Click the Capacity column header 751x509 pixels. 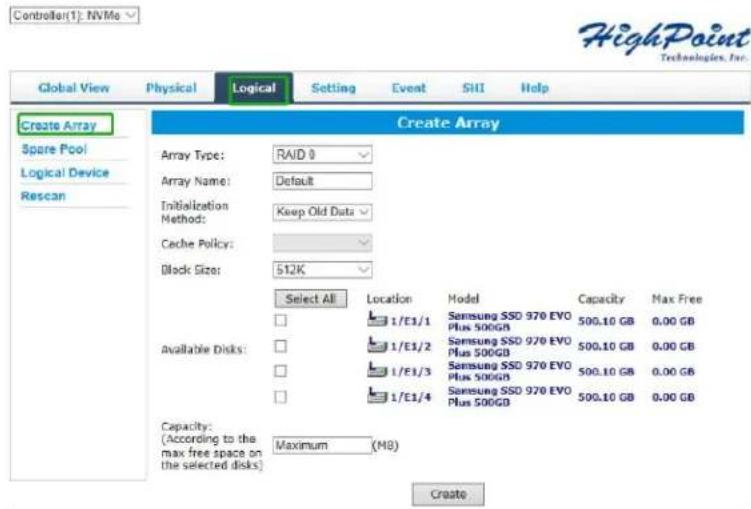click(x=601, y=299)
